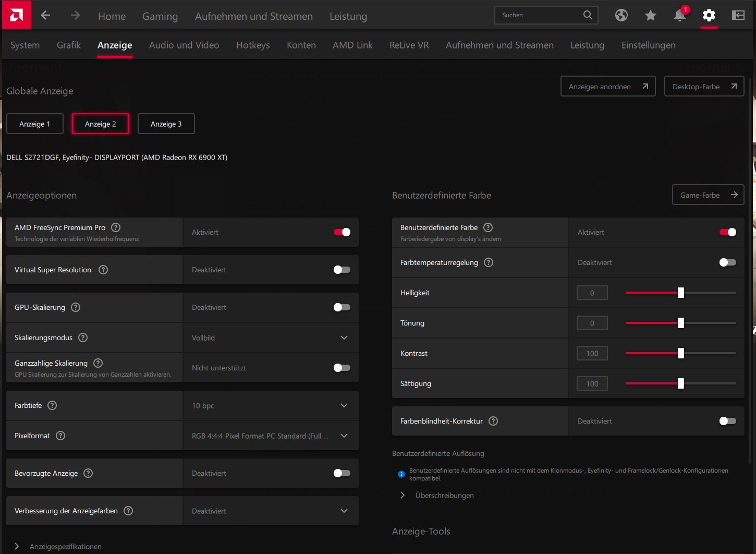This screenshot has width=756, height=554.
Task: Disable Benutzerdefinierte Farbe toggle
Action: pyautogui.click(x=728, y=232)
